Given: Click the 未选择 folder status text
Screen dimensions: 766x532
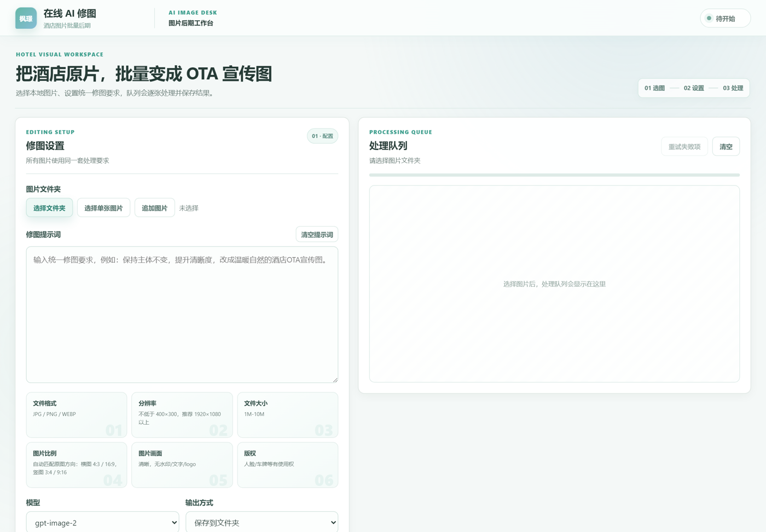Looking at the screenshot, I should [189, 208].
